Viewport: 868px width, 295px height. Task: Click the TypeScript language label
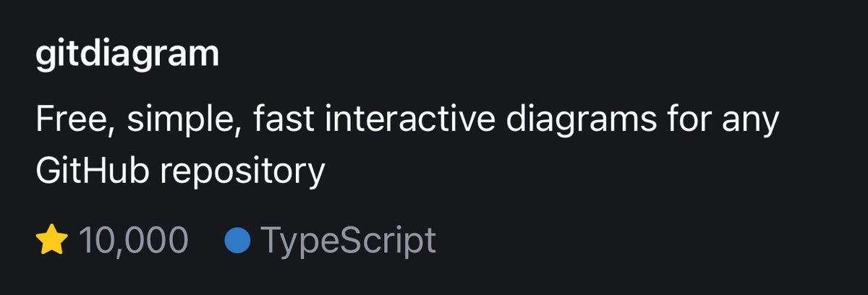tap(348, 240)
